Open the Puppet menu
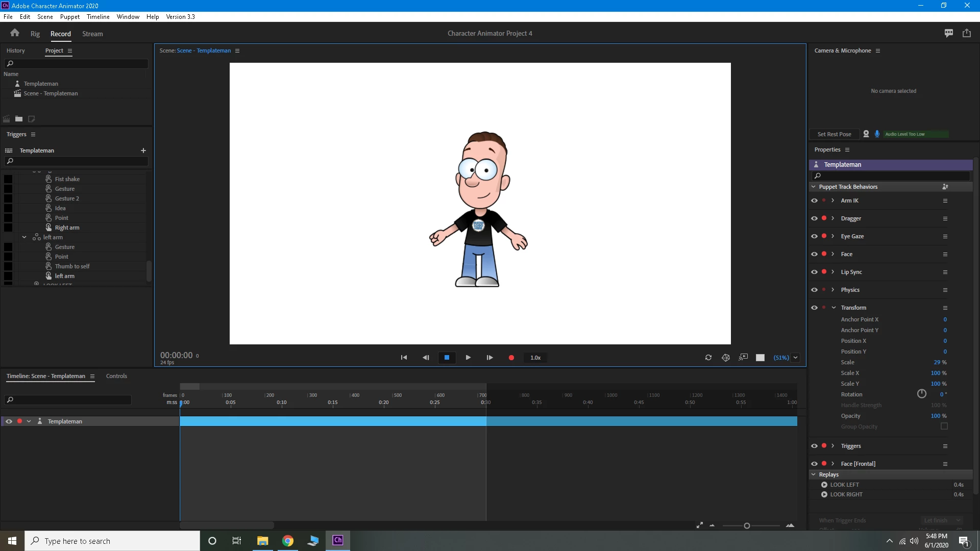This screenshot has height=551, width=980. coord(69,17)
